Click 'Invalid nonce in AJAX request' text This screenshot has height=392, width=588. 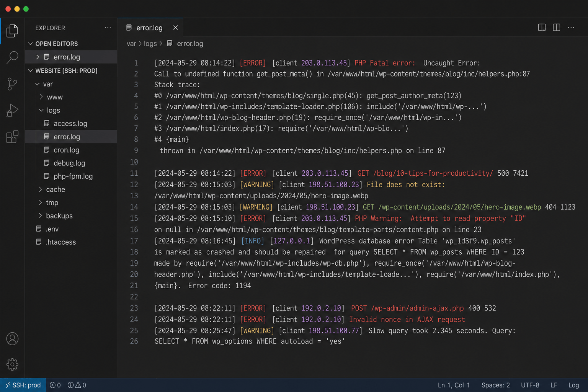[407, 319]
